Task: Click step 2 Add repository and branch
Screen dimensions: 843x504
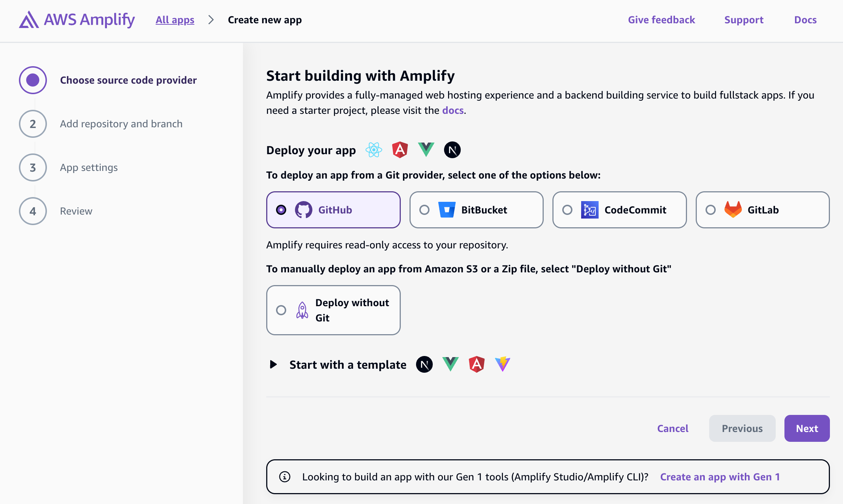Action: point(121,124)
